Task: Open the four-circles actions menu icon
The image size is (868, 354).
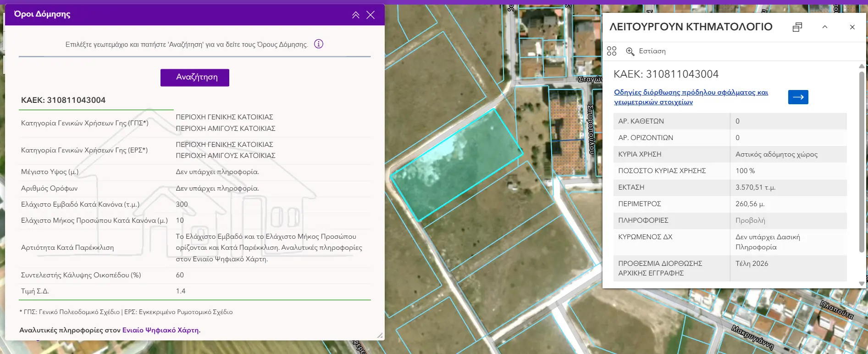Action: click(612, 51)
